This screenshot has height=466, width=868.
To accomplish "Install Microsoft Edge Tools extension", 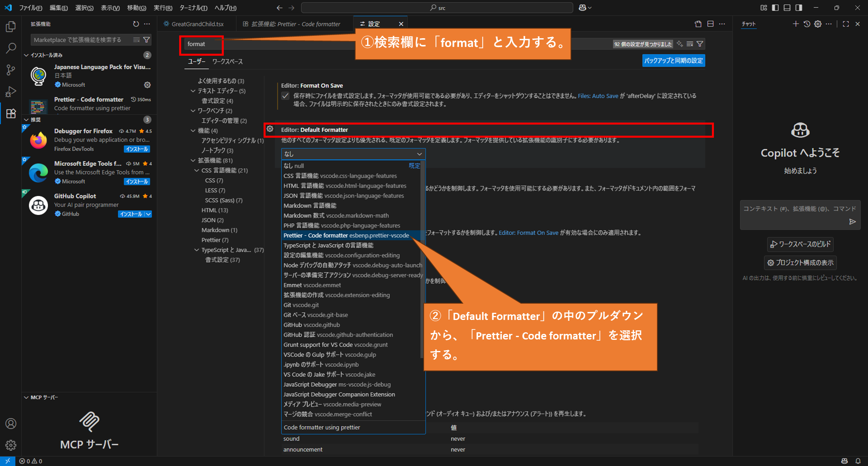I will tap(137, 182).
